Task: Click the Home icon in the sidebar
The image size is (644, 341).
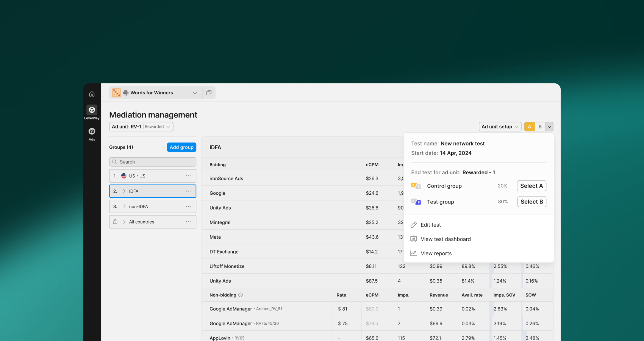Action: (92, 94)
